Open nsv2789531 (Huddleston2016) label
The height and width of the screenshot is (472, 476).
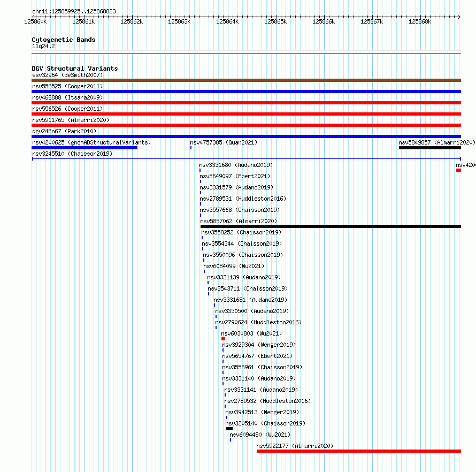[x=243, y=199]
